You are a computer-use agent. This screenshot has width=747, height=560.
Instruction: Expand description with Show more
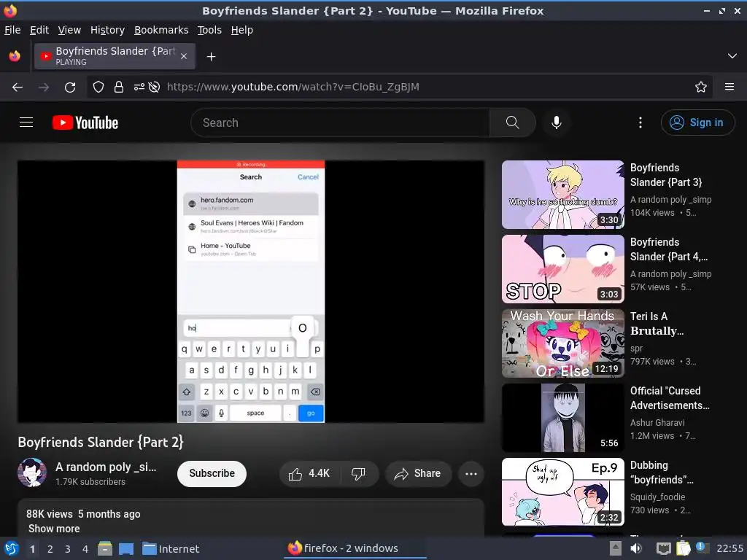click(x=54, y=529)
